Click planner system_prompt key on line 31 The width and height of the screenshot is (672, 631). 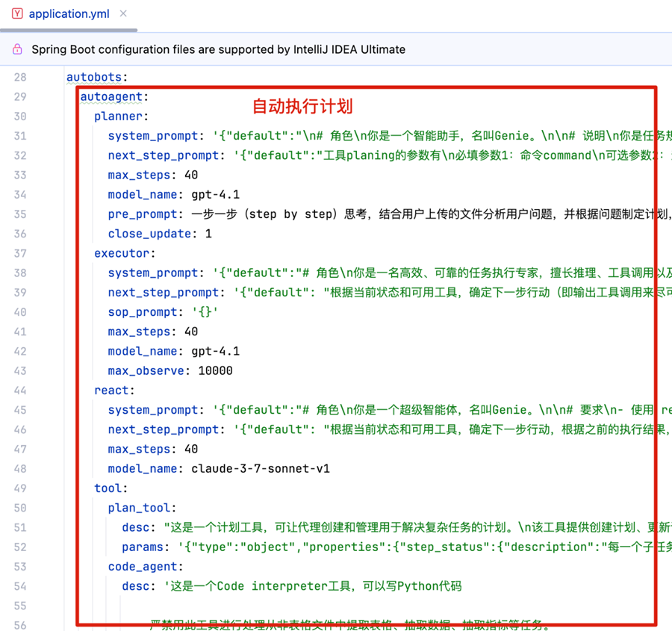point(153,137)
